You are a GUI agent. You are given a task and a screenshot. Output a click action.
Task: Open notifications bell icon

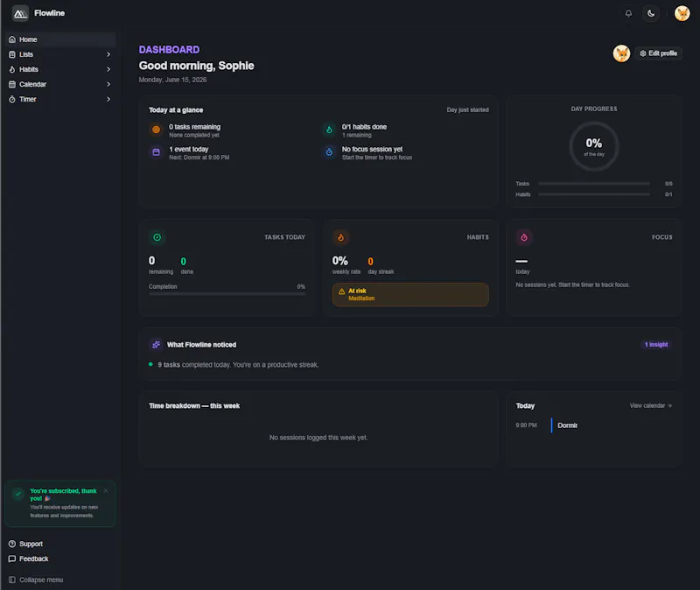(628, 13)
